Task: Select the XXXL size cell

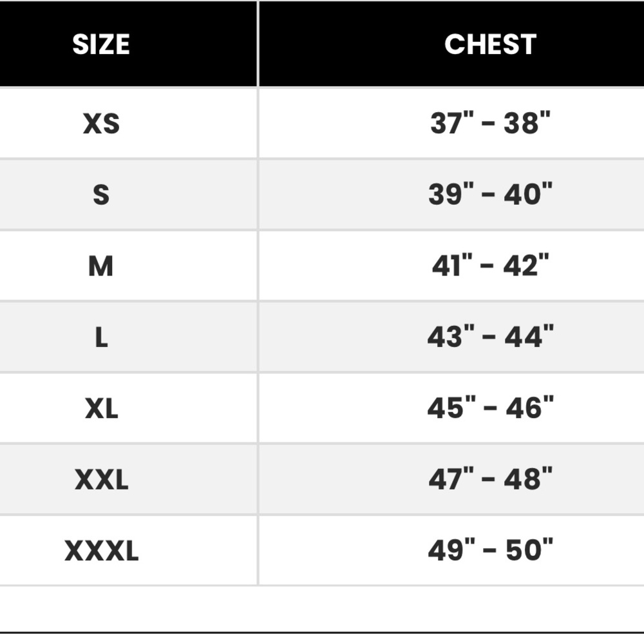Action: [x=102, y=551]
